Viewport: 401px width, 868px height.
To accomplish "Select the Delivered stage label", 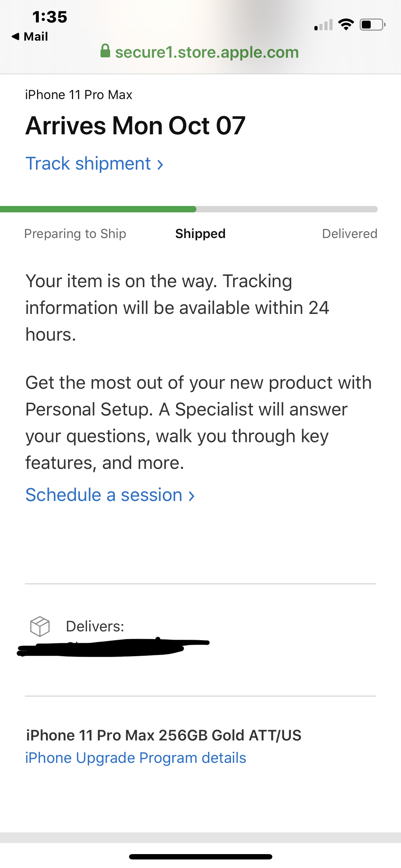I will pos(350,234).
